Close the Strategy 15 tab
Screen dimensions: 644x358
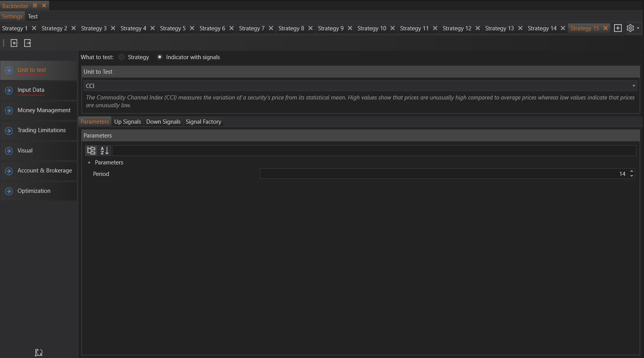coord(605,28)
